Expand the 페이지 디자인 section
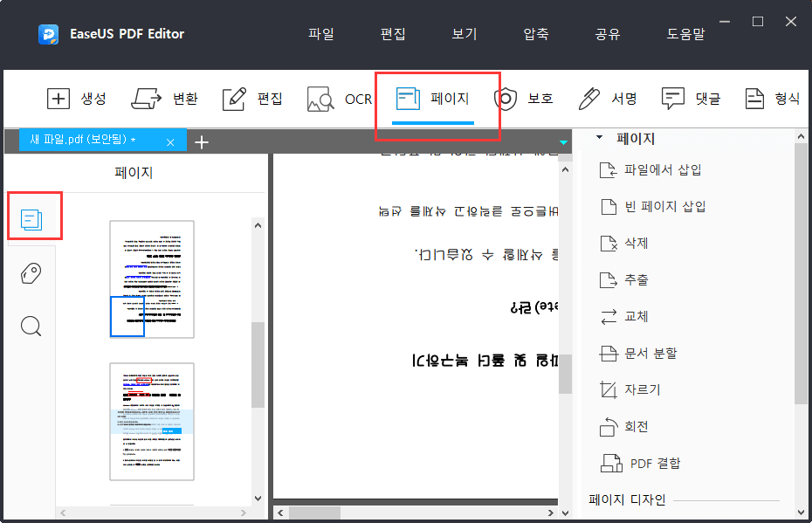This screenshot has height=523, width=812. coord(625,499)
